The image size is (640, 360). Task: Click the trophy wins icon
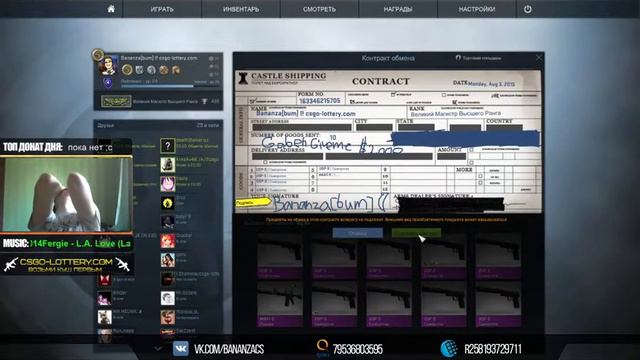pos(204,101)
